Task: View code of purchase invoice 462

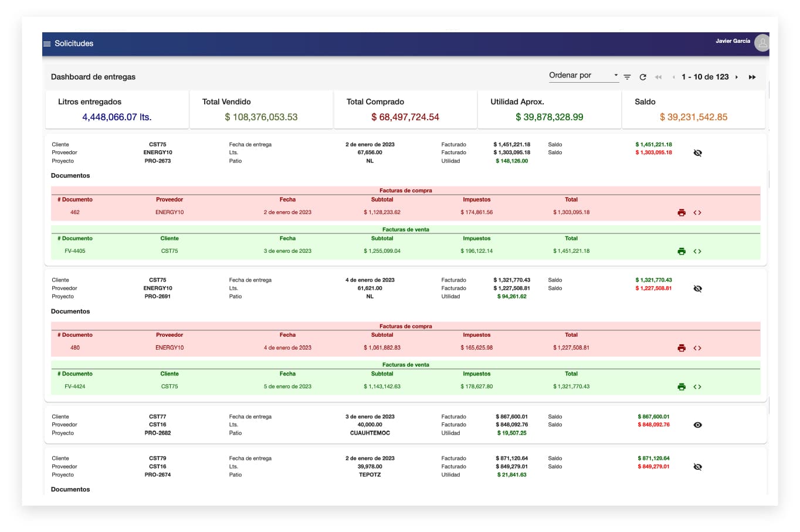Action: [697, 212]
